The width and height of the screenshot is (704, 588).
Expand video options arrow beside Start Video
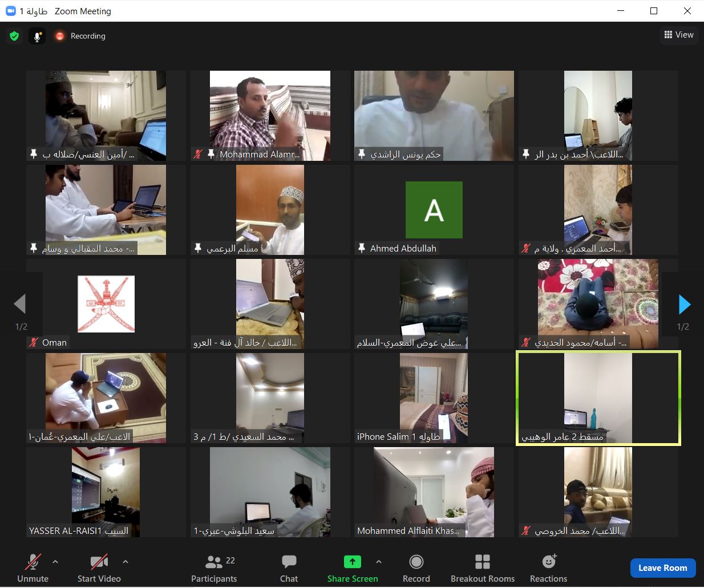point(126,562)
